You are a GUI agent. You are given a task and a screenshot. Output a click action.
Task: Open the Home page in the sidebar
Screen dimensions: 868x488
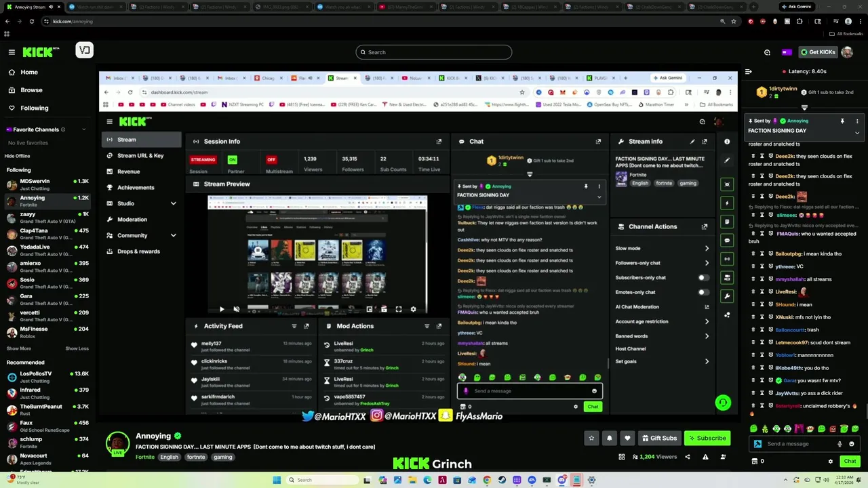click(x=29, y=72)
